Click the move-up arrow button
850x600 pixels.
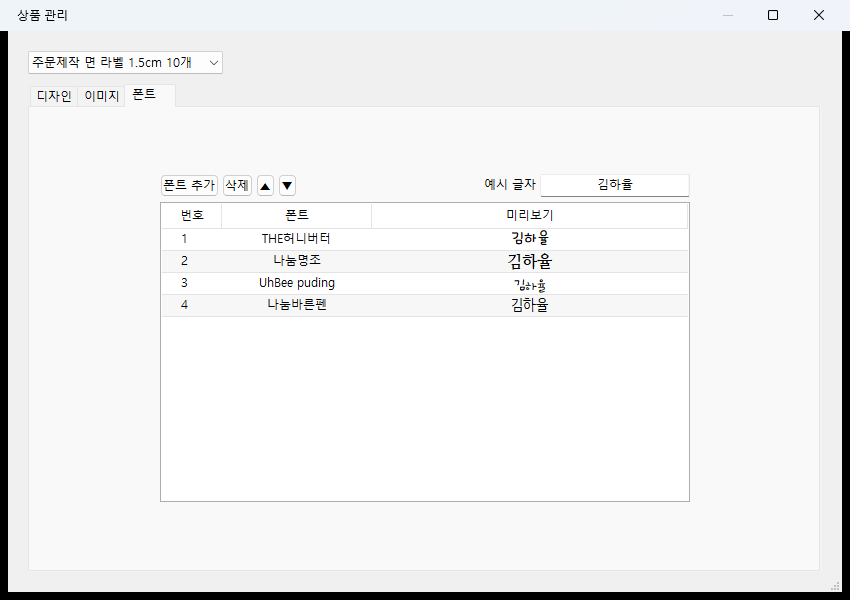coord(265,186)
